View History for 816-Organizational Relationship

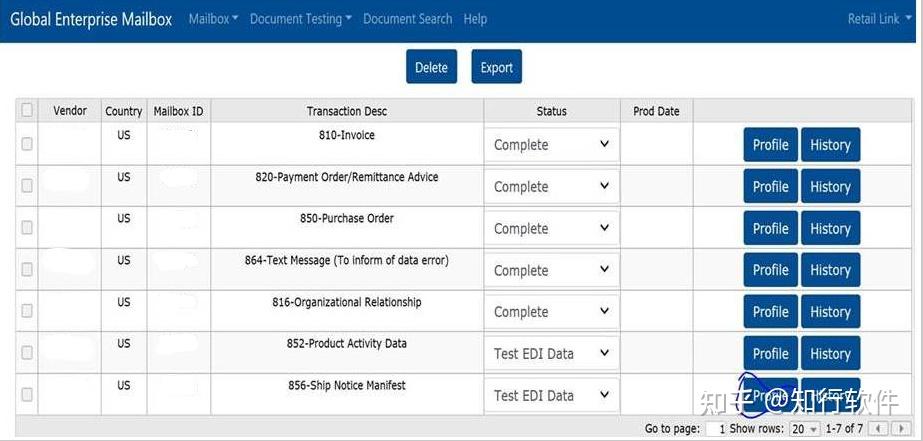830,312
